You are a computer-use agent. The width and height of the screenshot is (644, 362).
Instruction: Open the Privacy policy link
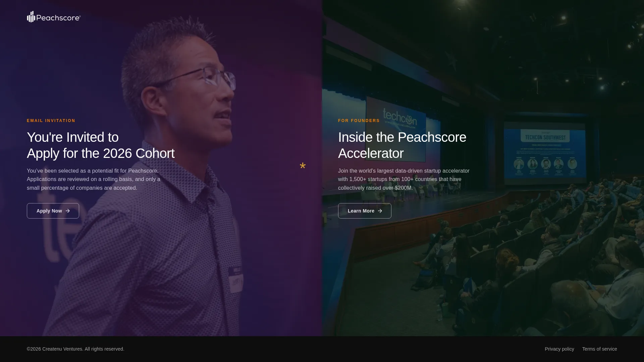point(559,349)
